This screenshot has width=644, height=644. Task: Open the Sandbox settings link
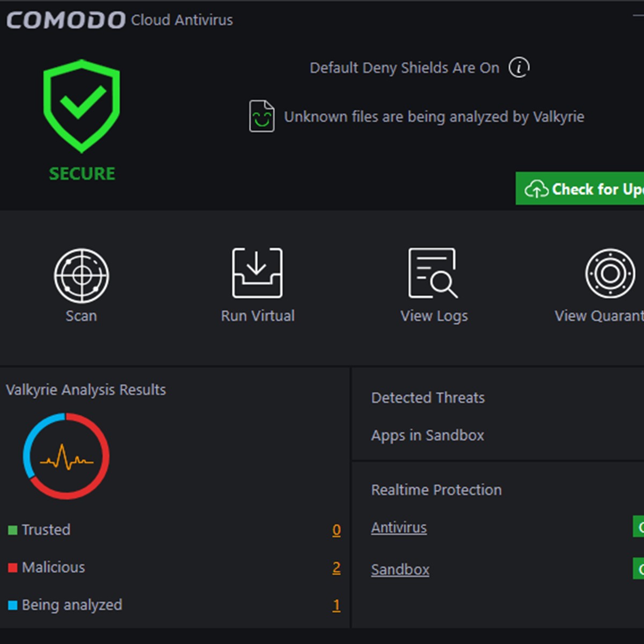400,569
